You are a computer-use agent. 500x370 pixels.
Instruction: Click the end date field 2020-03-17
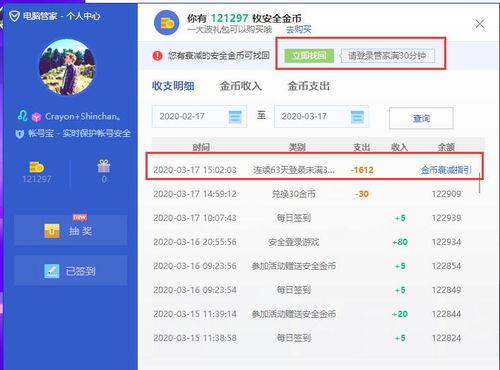pyautogui.click(x=321, y=116)
